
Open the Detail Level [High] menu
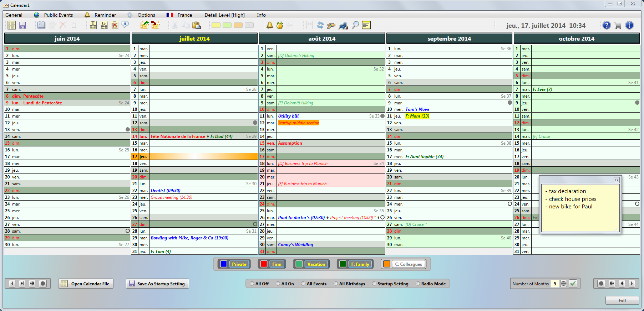click(x=225, y=15)
